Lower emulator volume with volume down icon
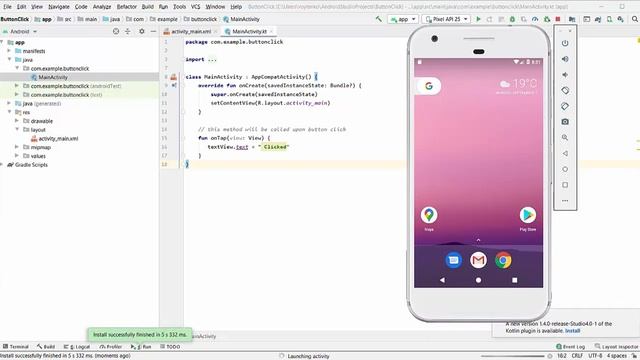Image resolution: width=640 pixels, height=360 pixels. point(565,75)
